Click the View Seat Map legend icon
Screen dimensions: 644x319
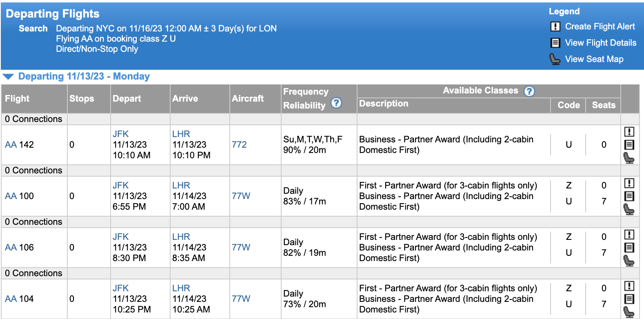pyautogui.click(x=554, y=59)
